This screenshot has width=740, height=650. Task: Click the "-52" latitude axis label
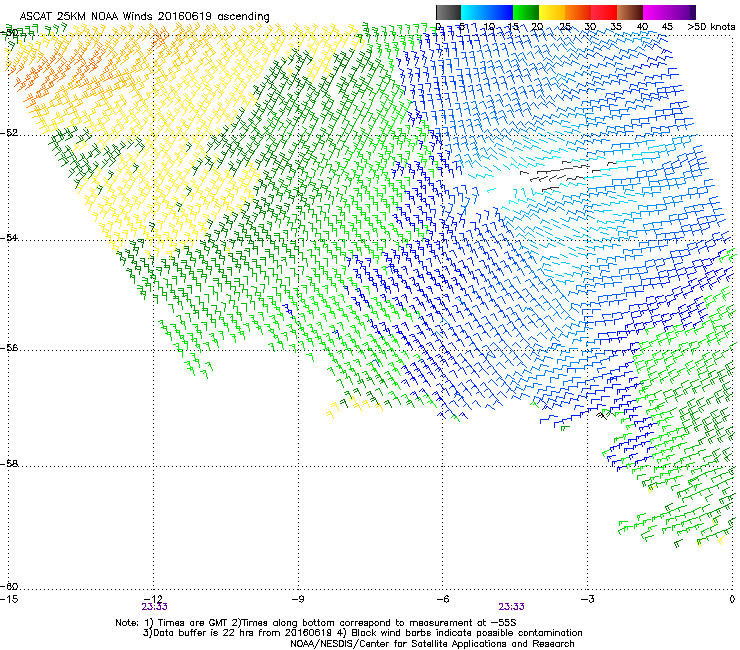pyautogui.click(x=9, y=133)
